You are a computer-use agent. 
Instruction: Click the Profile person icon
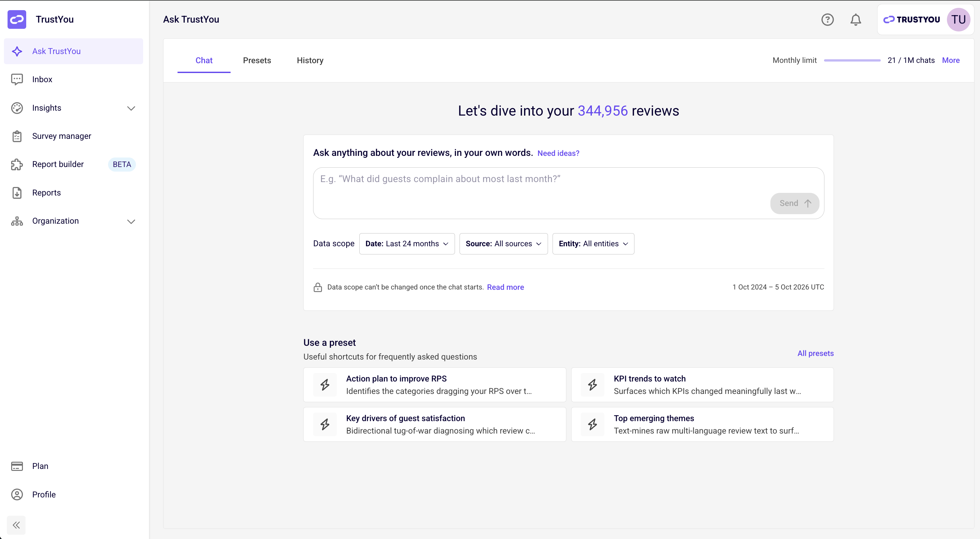(17, 494)
